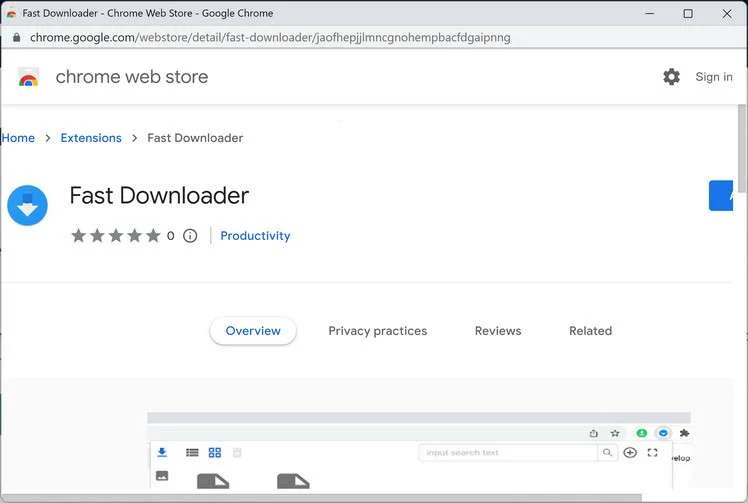
Task: Click the horizontal scrollbar at the bottom
Action: pyautogui.click(x=321, y=498)
